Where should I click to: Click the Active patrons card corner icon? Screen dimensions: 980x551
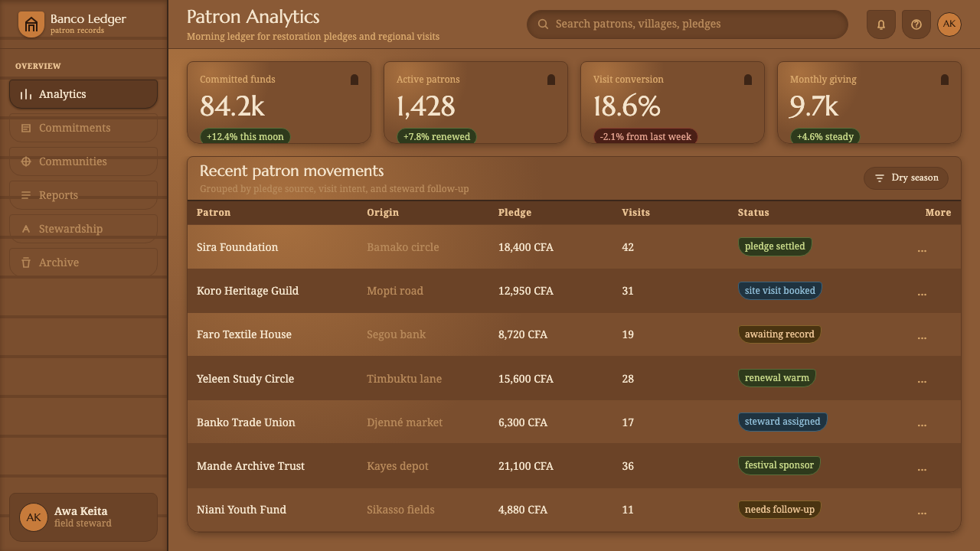click(x=551, y=80)
